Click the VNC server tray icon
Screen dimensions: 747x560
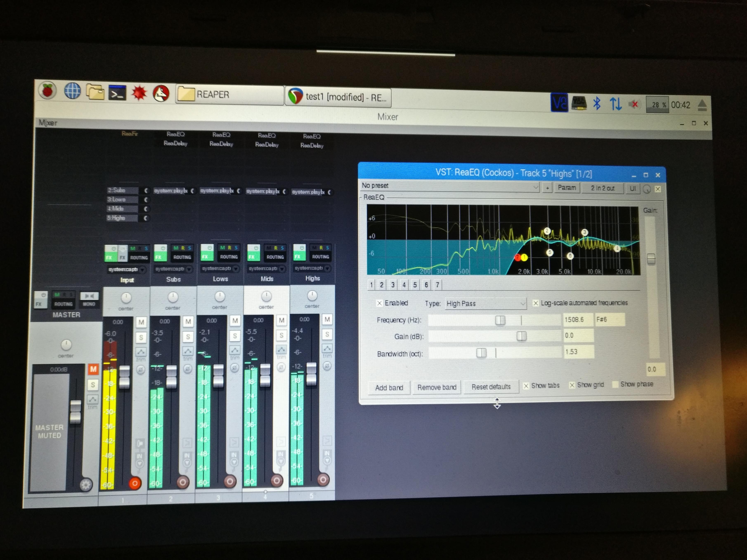point(559,103)
